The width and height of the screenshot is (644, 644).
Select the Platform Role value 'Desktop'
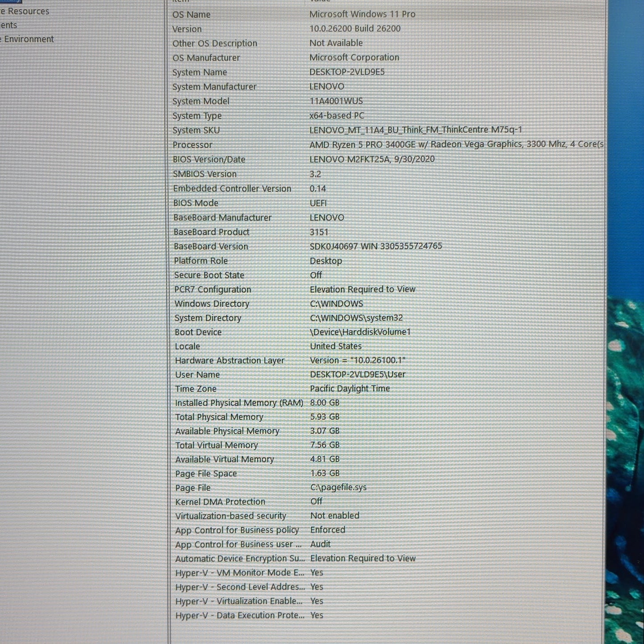click(326, 261)
